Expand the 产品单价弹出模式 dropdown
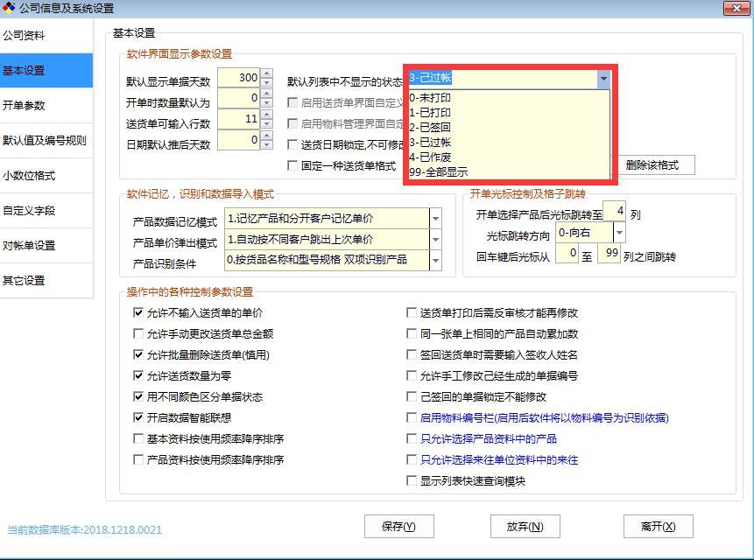 click(435, 239)
